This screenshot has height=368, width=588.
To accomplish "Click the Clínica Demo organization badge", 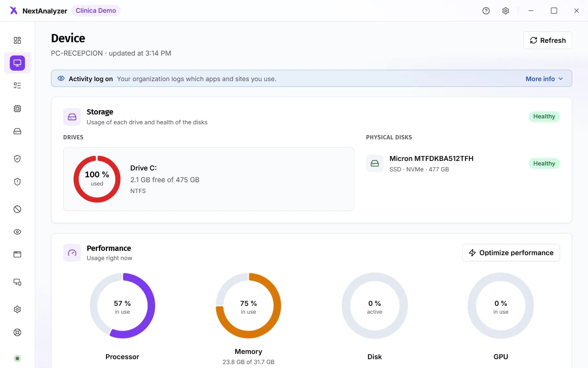I will [96, 10].
